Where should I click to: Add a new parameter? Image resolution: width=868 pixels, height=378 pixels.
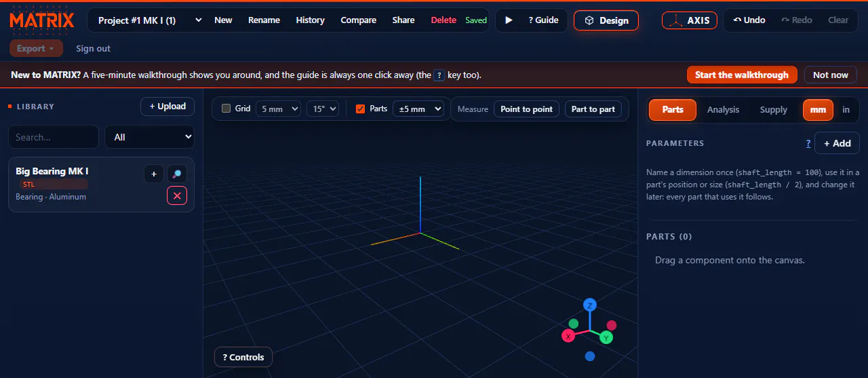point(837,143)
